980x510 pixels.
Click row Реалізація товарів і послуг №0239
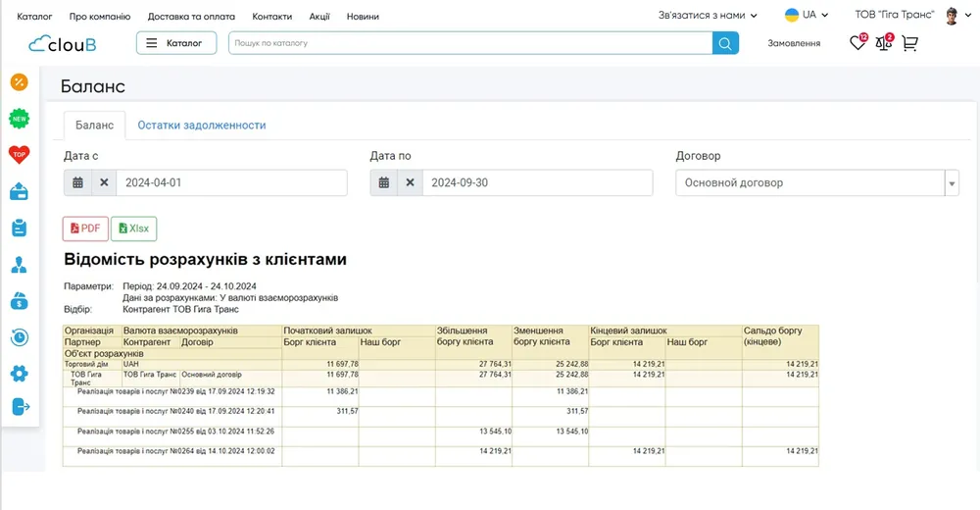pos(441,397)
